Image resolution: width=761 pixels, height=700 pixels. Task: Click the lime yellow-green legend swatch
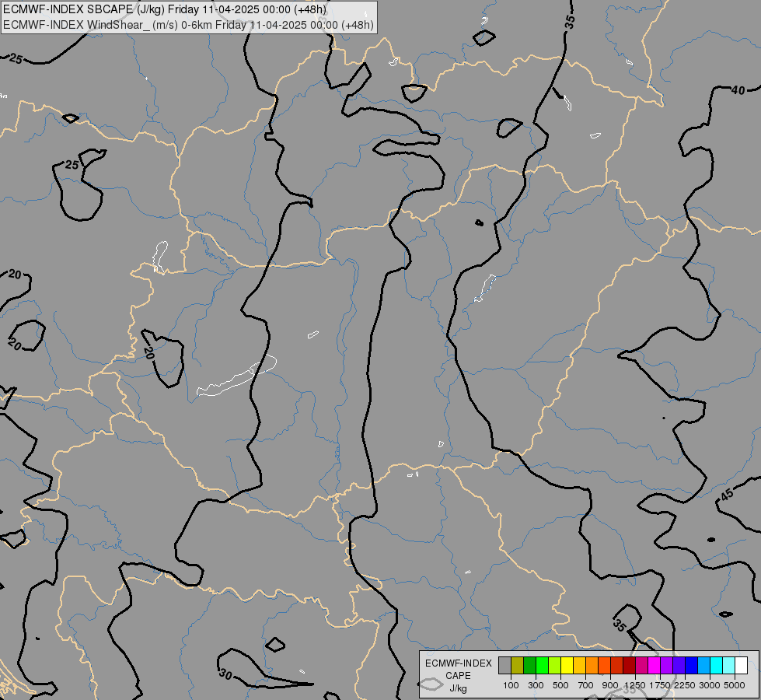[x=555, y=666]
